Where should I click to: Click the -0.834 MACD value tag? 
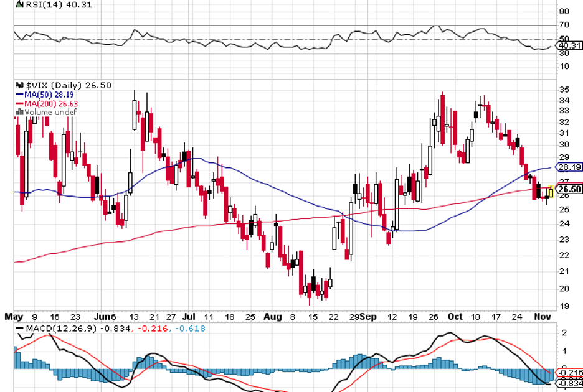tap(569, 383)
